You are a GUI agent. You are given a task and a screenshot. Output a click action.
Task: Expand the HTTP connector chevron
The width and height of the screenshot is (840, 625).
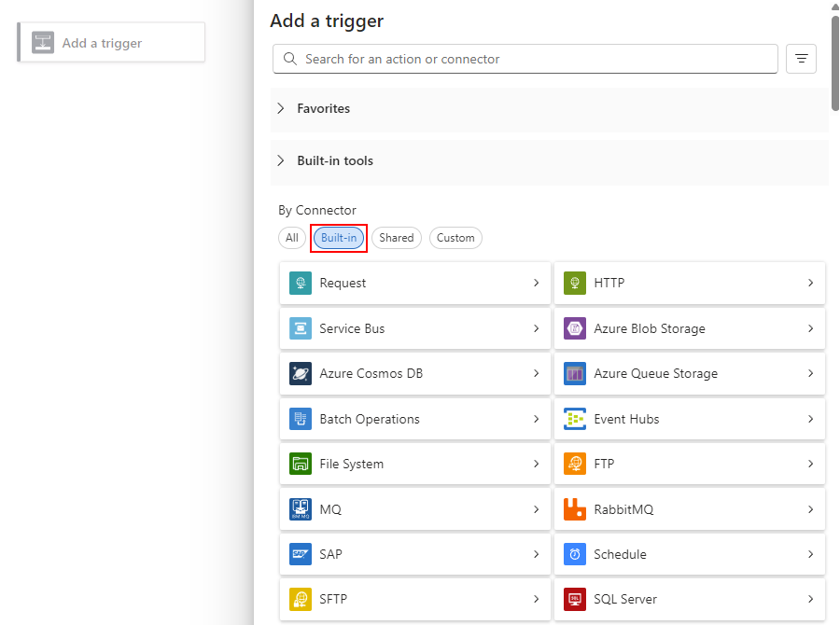[810, 283]
